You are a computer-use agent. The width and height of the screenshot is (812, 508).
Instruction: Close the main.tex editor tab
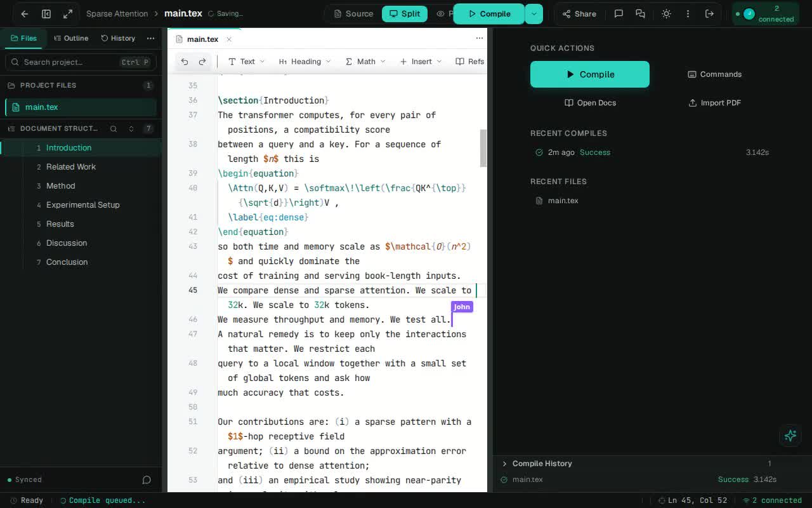(x=229, y=39)
